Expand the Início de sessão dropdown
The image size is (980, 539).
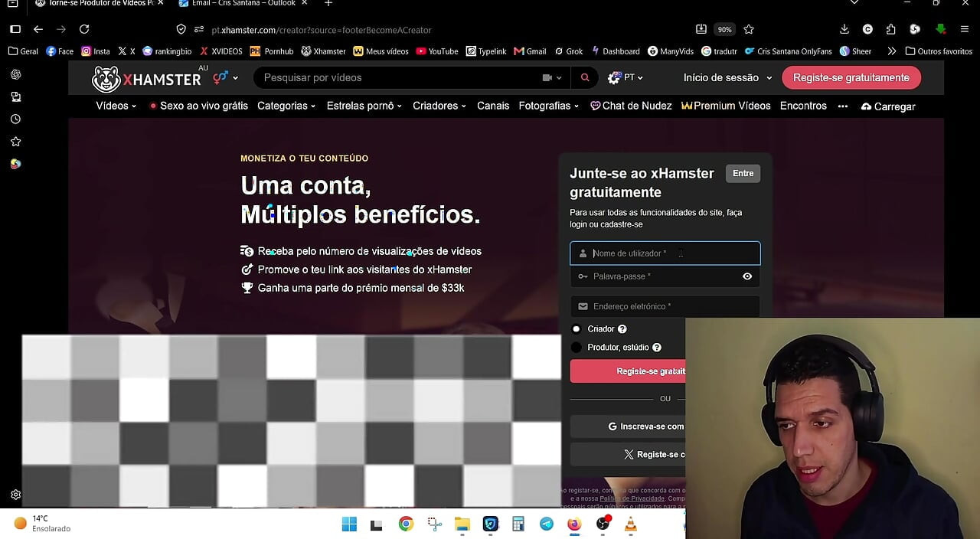click(727, 77)
